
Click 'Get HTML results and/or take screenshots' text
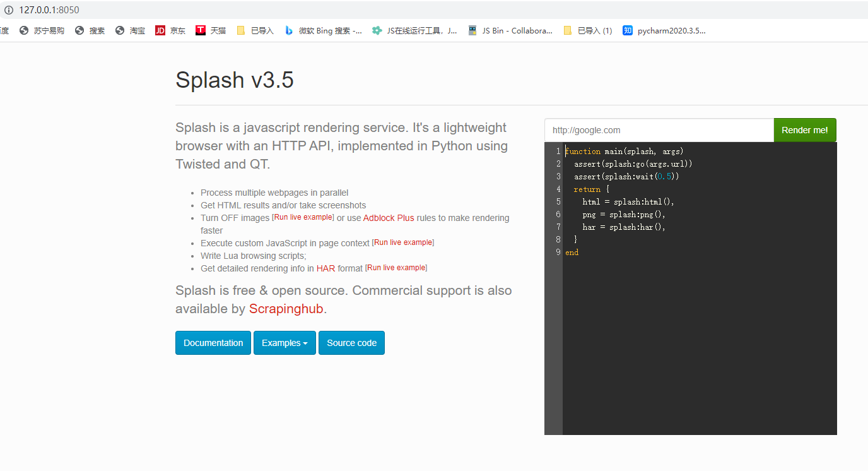tap(283, 205)
